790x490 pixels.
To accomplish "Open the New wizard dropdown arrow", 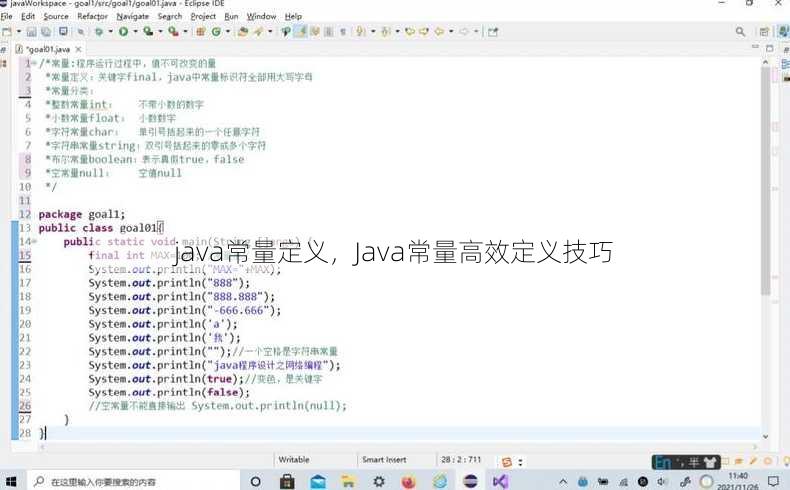I will click(x=19, y=32).
